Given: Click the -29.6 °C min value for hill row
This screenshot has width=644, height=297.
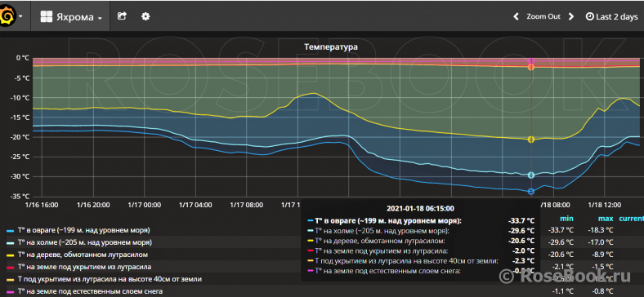Looking at the screenshot, I should click(561, 242).
